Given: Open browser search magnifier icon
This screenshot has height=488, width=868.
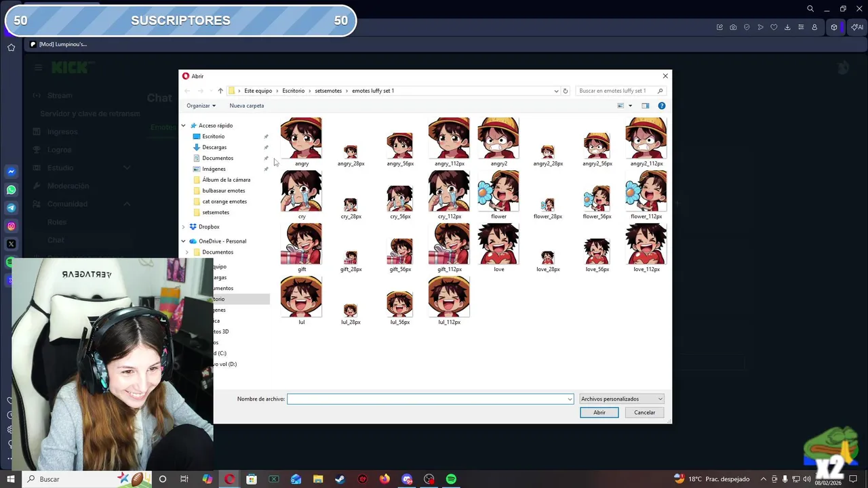Looking at the screenshot, I should pos(810,9).
